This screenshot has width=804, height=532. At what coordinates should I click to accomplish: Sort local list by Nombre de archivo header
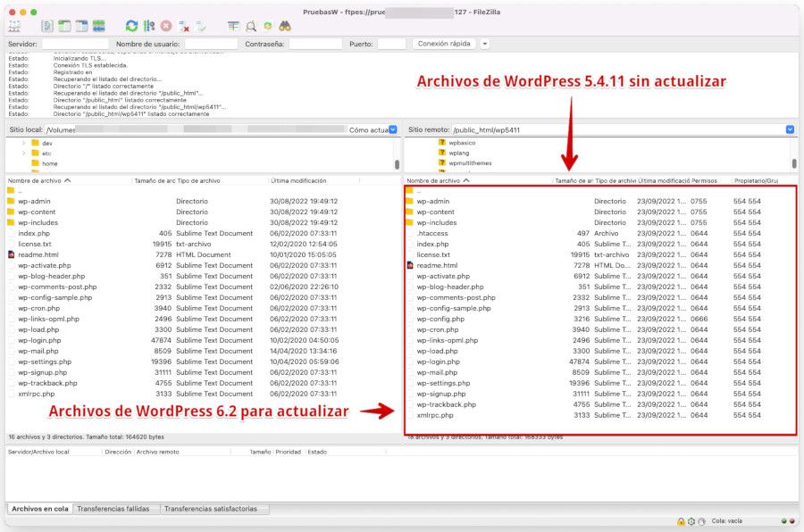tap(39, 181)
